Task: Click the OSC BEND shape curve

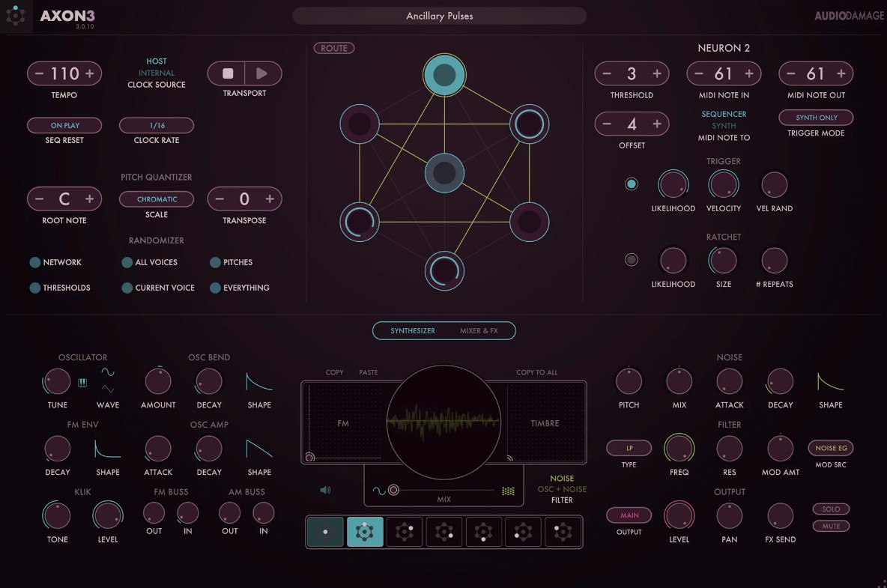Action: tap(259, 382)
